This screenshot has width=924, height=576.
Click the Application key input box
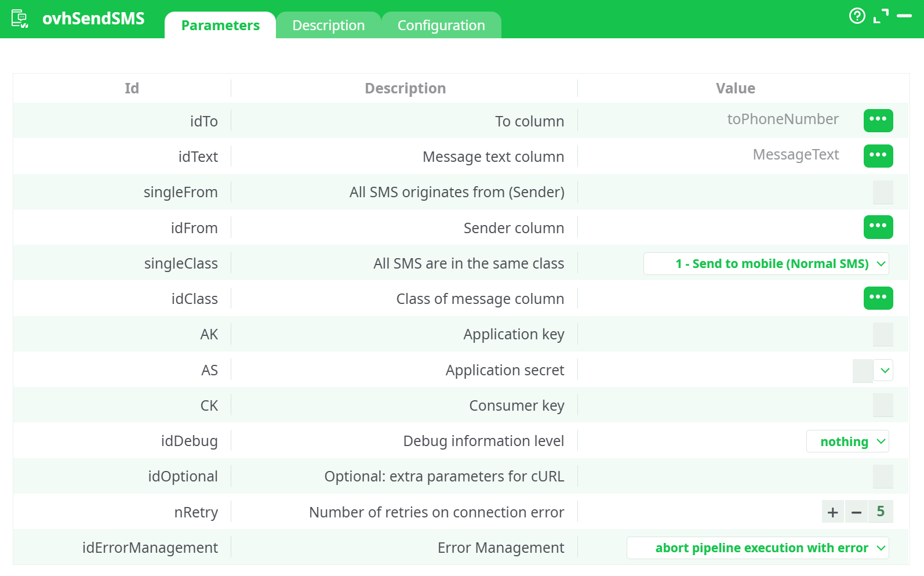click(883, 334)
